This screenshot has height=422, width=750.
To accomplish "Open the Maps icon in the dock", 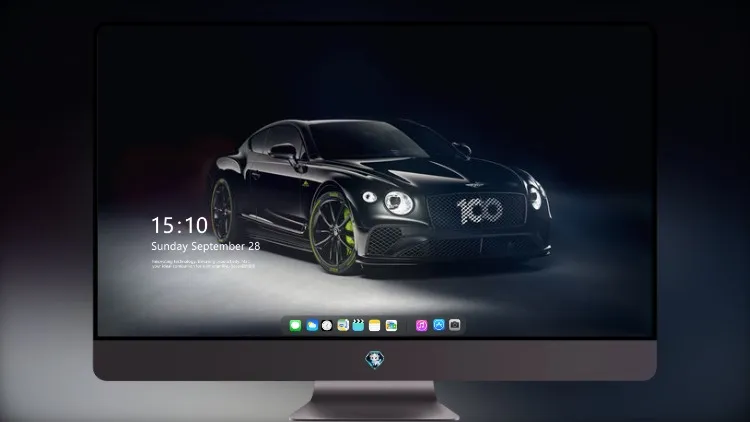I will [x=343, y=325].
